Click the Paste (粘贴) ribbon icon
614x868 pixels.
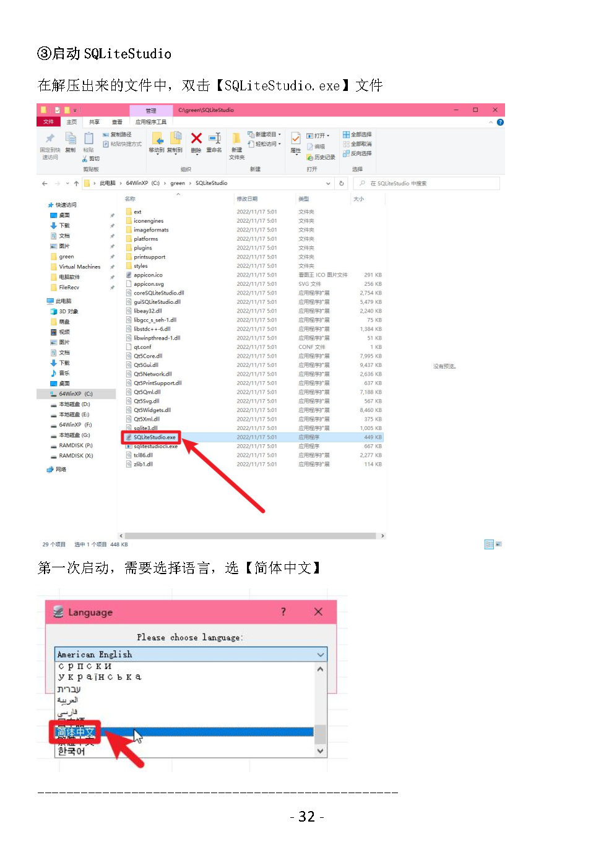pyautogui.click(x=89, y=139)
